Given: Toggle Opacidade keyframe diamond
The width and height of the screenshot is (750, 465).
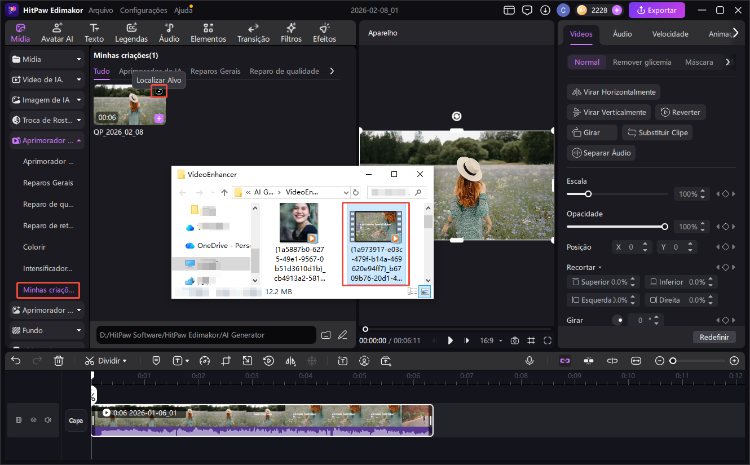Looking at the screenshot, I should 725,226.
